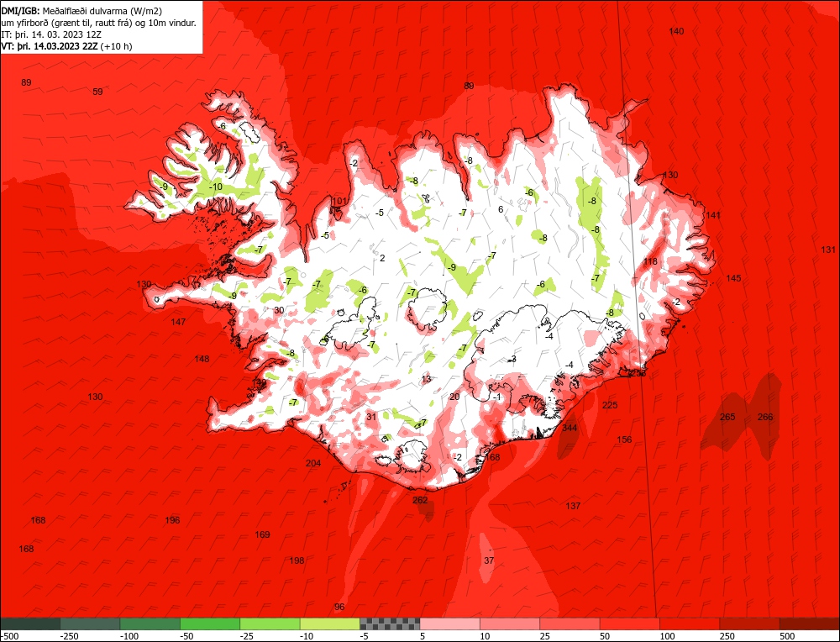Click the '13' value in south-central Iceland
840x642 pixels.
[x=426, y=380]
